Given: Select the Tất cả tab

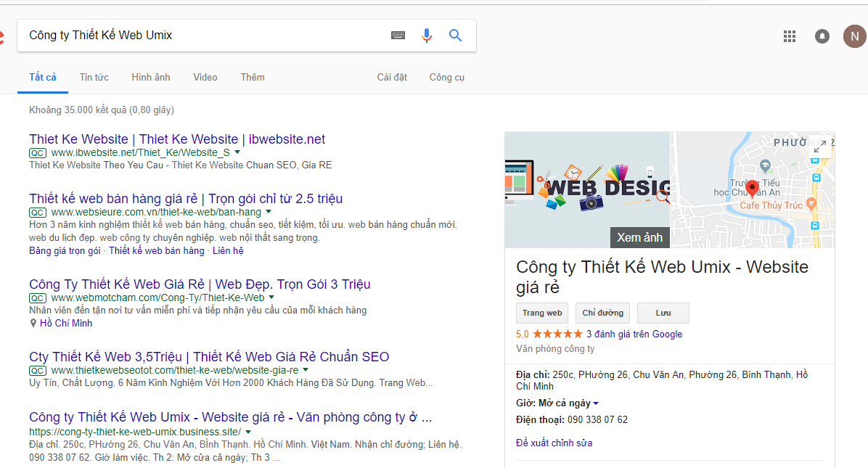Looking at the screenshot, I should coord(43,78).
